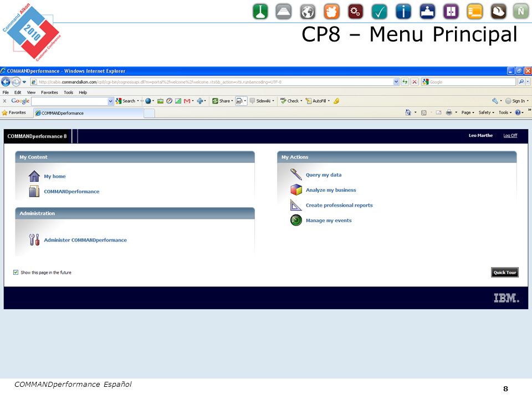Open the Check spelling dropdown in Google toolbar

[x=301, y=101]
